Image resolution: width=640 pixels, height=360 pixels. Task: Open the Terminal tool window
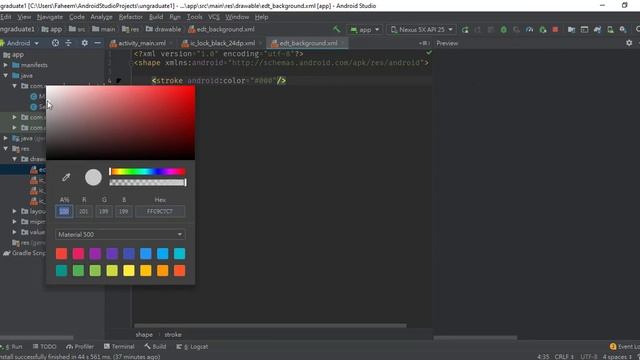[119, 347]
